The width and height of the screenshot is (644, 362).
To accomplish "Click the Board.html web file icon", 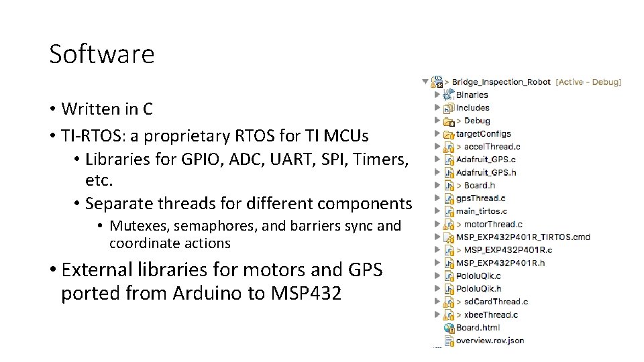I will 449,328.
